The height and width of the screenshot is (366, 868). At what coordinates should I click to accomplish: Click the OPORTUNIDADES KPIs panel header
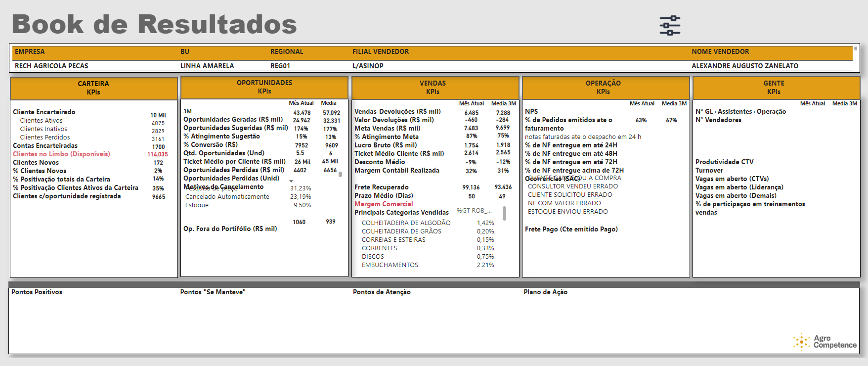pos(264,87)
